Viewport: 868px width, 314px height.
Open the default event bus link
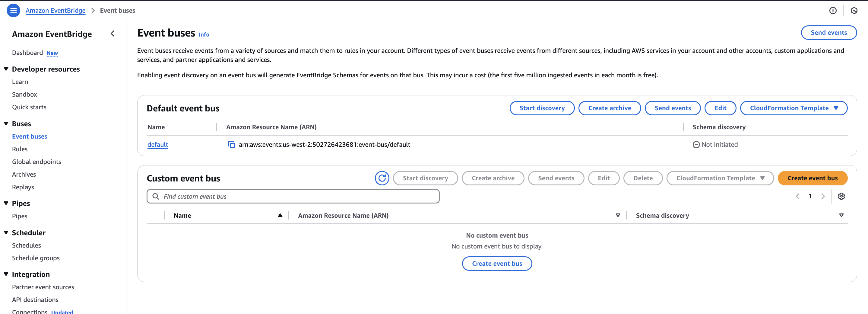[158, 145]
